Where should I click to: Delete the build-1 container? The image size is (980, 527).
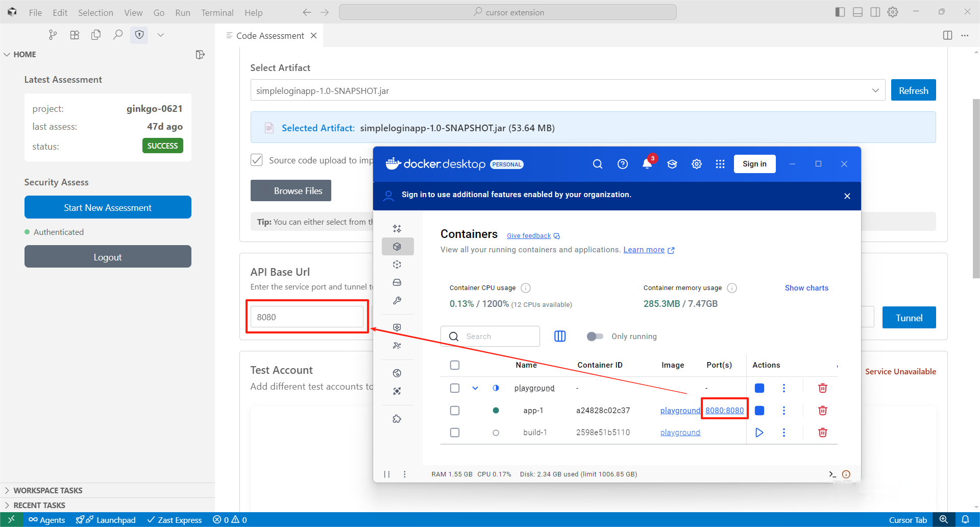822,433
